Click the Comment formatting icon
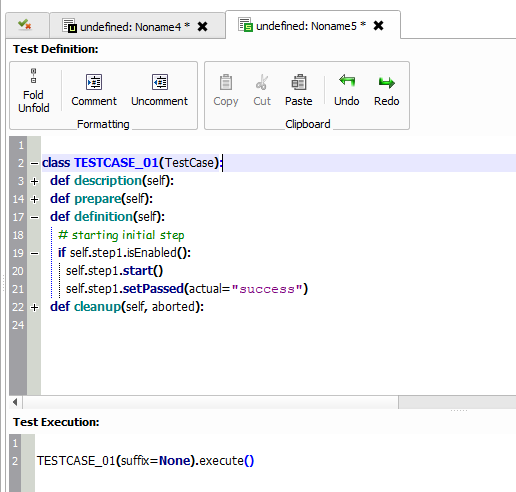 point(94,82)
